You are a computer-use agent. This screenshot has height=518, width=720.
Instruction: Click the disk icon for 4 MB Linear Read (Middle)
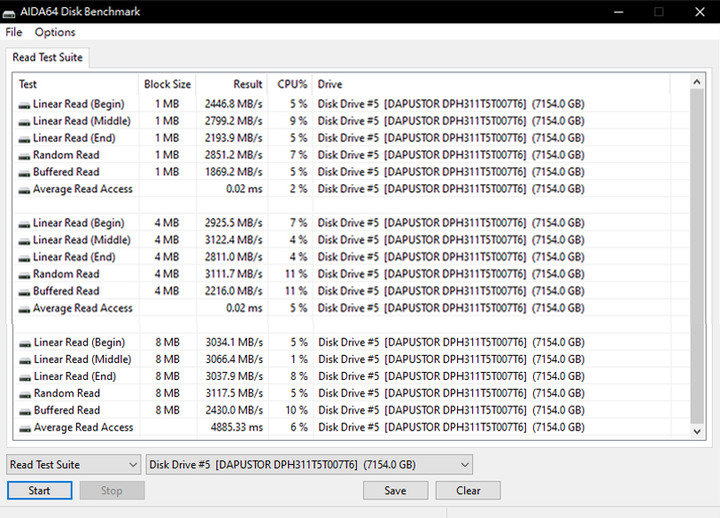[x=24, y=242]
